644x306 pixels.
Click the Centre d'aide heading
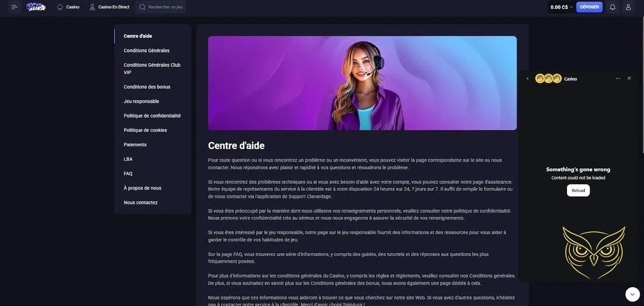(x=236, y=145)
